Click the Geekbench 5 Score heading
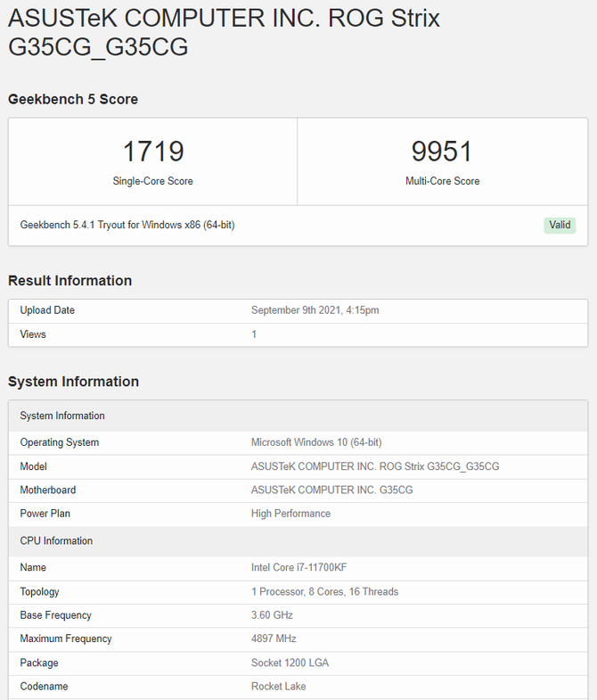 73,99
